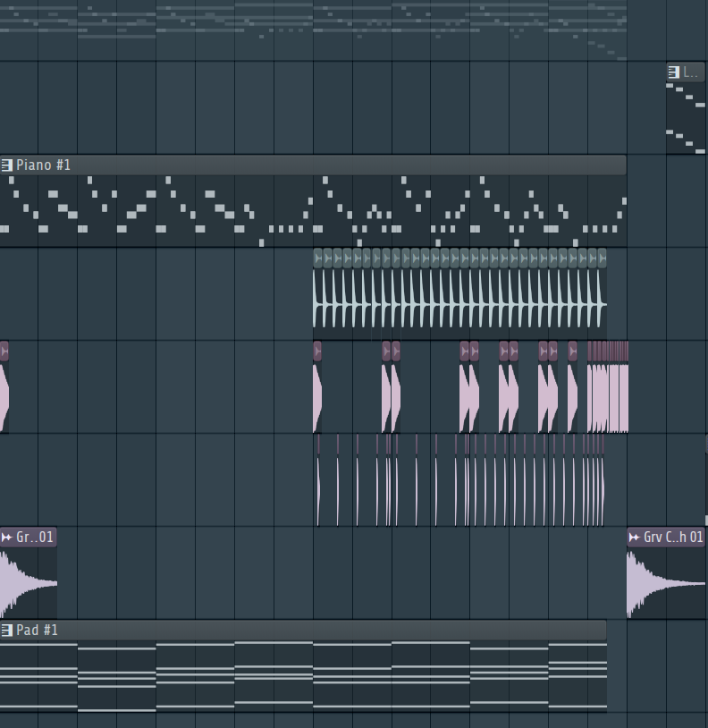Open the audio clip icon on Grv C..h 01

[x=634, y=538]
